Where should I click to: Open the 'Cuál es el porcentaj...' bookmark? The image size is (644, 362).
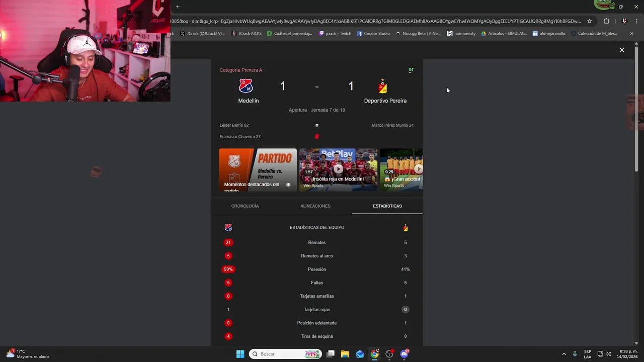pos(289,34)
